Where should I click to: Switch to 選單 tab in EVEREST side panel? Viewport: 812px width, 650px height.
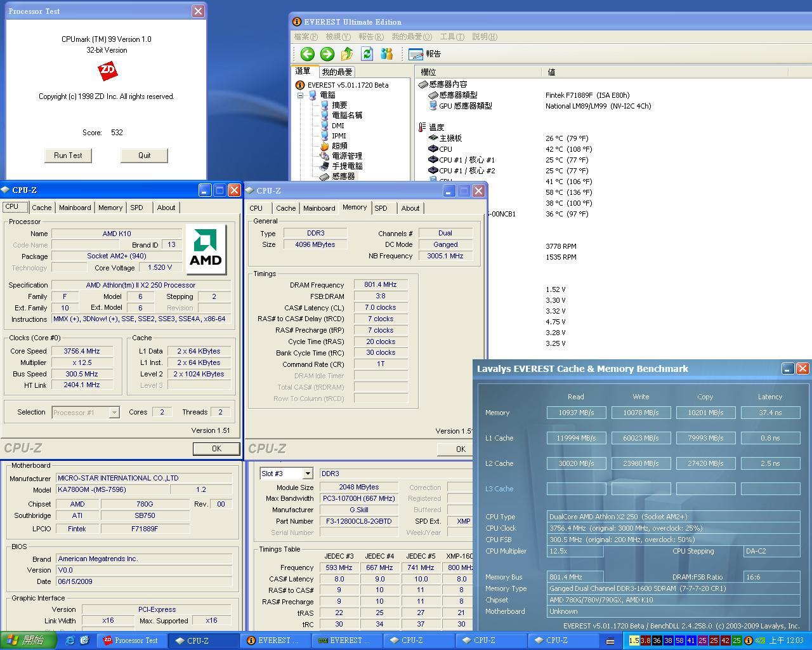(304, 71)
